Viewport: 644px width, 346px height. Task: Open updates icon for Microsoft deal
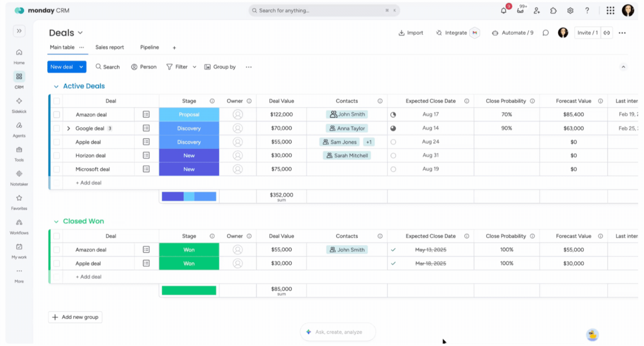click(x=146, y=169)
